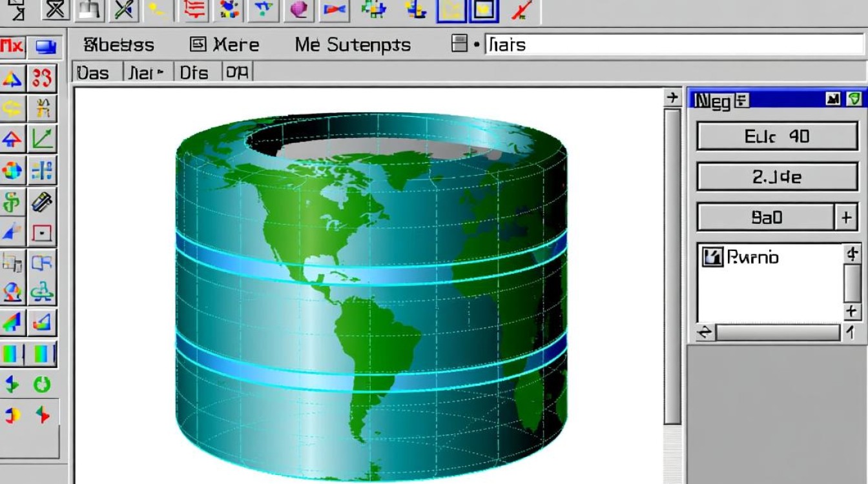Click the blue monitor icon beside Mx

[x=45, y=46]
